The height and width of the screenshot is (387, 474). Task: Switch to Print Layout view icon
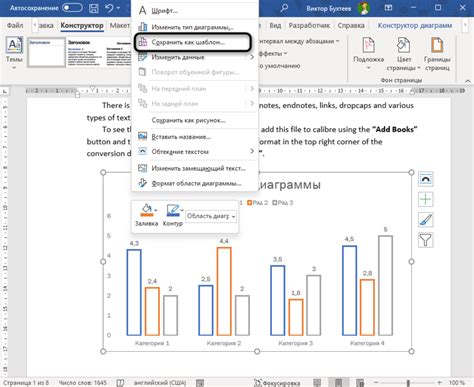point(338,383)
